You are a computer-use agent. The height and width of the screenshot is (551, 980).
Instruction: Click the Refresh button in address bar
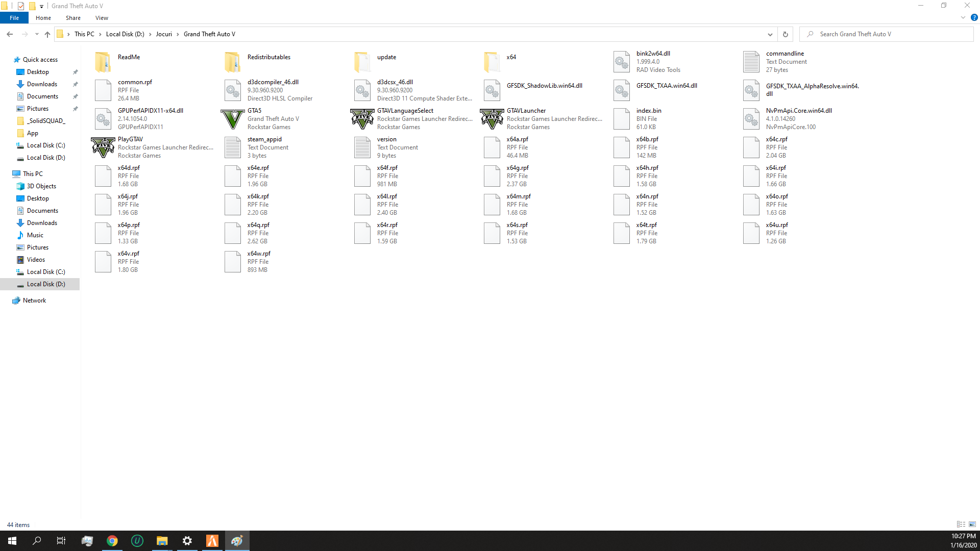786,34
